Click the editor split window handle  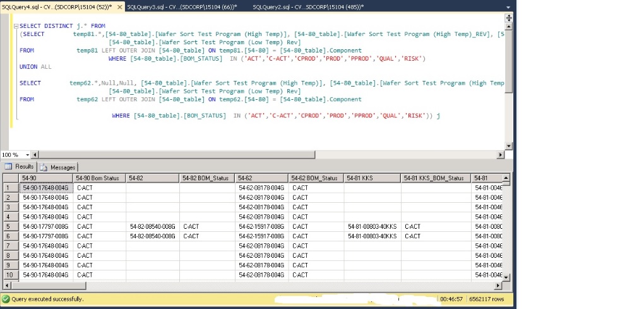(x=509, y=18)
